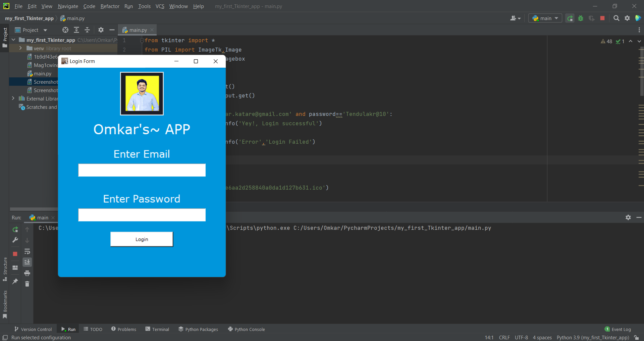
Task: Switch to the Terminal tab
Action: click(157, 329)
